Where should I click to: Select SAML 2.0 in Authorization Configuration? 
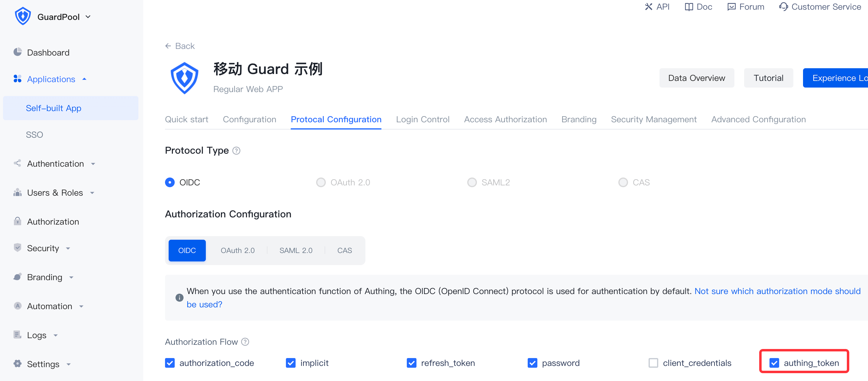296,250
